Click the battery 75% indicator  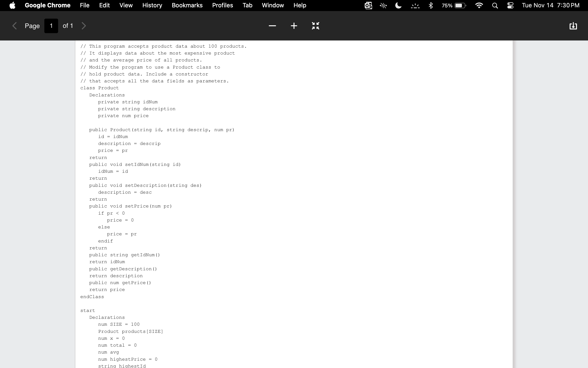[454, 5]
